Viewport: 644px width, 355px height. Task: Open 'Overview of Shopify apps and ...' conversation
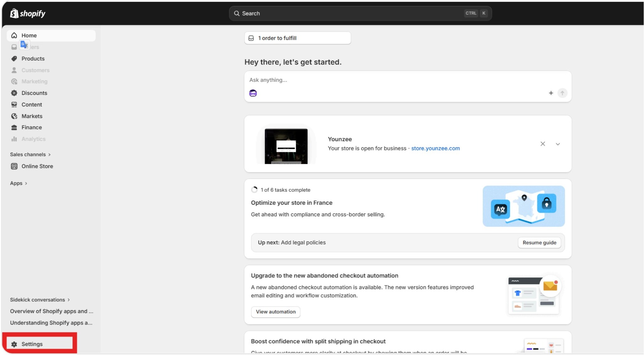[51, 311]
